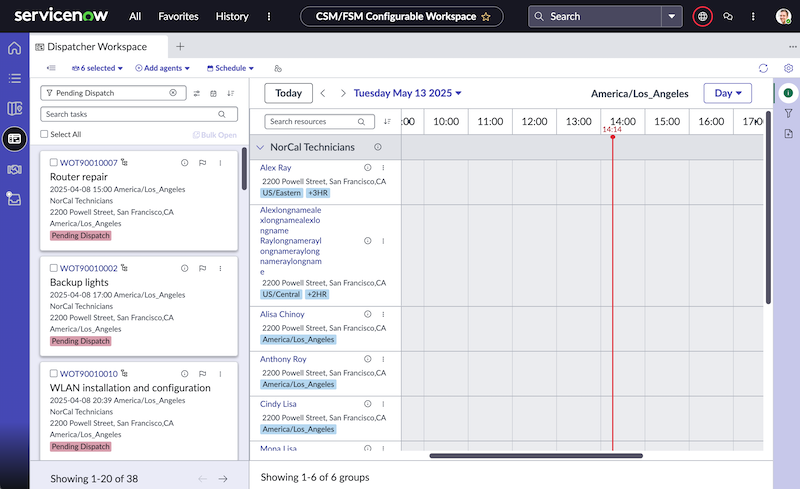Open the Home icon in left sidebar
Screen dimensions: 800x489
(14, 48)
